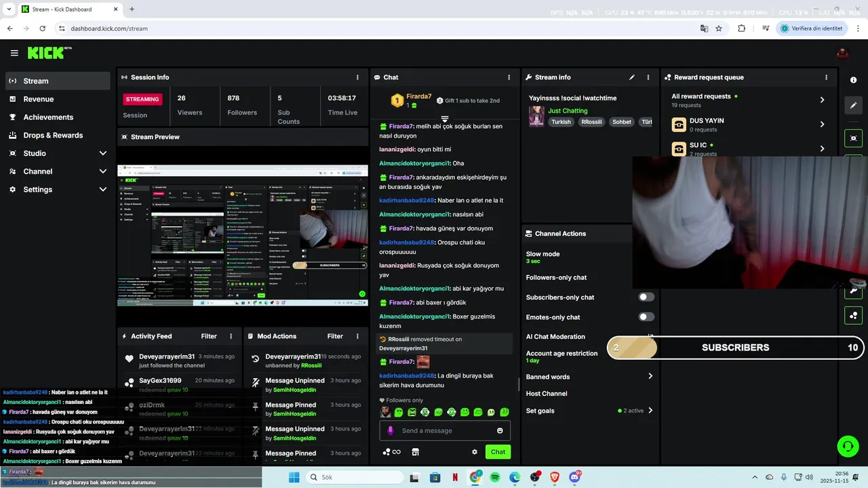Click the Windows taskbar search box

355,477
